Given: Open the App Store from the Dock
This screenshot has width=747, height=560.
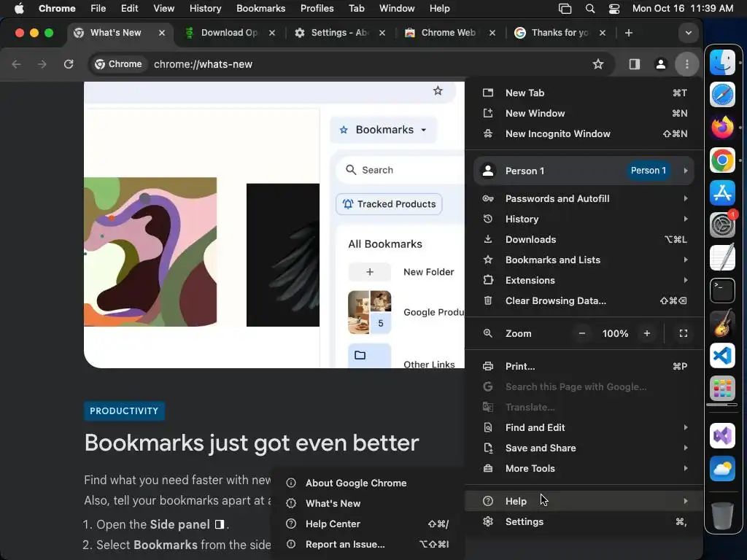Looking at the screenshot, I should [722, 192].
